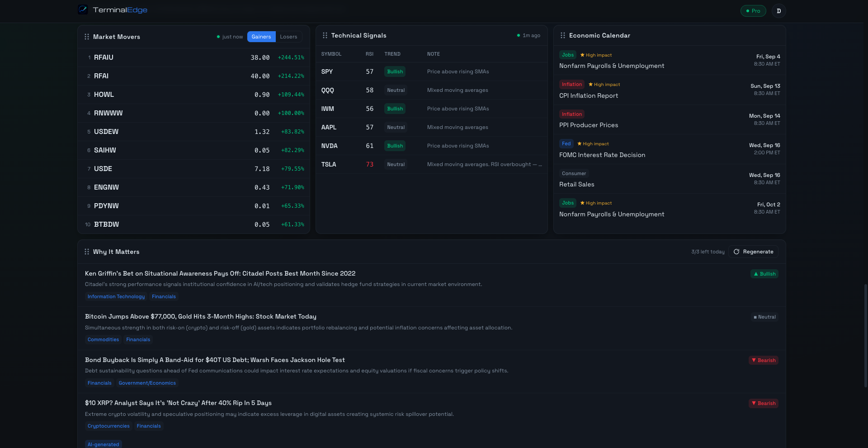Click the TREND column header
Screen dimensions: 868x448
[x=392, y=54]
